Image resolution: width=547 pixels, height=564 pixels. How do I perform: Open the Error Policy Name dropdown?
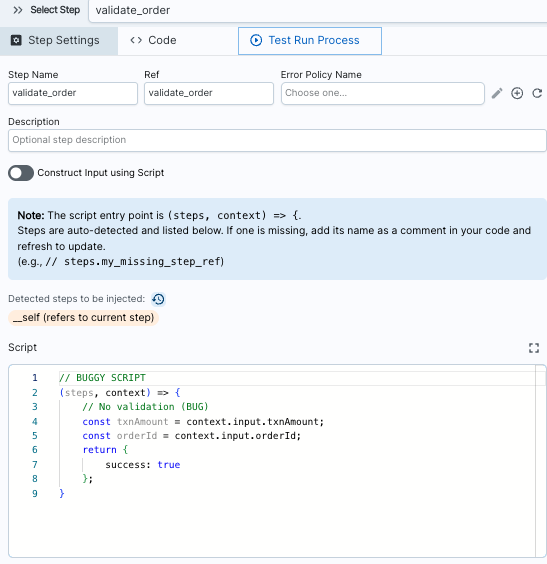point(383,94)
